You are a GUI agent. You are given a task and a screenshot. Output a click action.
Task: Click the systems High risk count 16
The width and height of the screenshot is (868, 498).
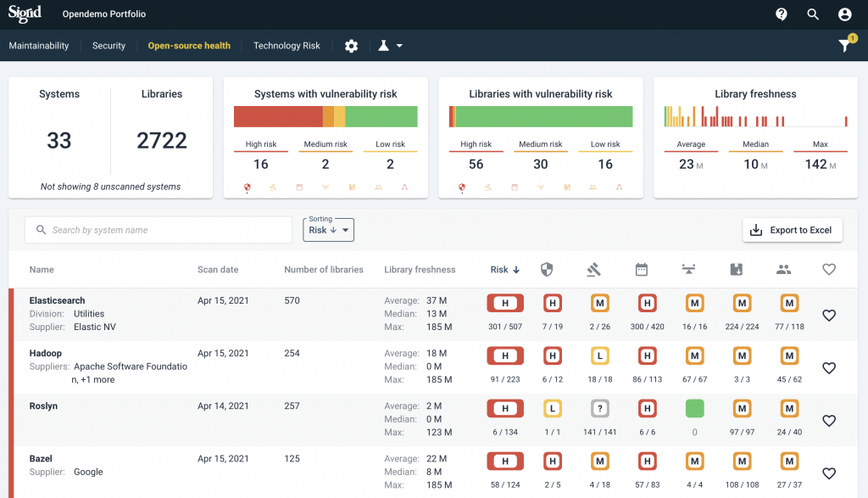tap(261, 164)
